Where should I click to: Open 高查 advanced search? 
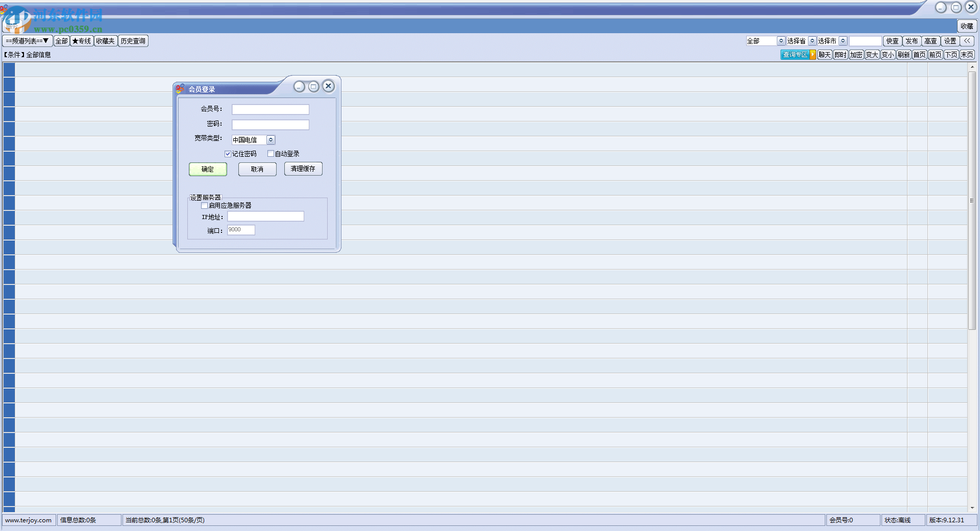point(930,41)
